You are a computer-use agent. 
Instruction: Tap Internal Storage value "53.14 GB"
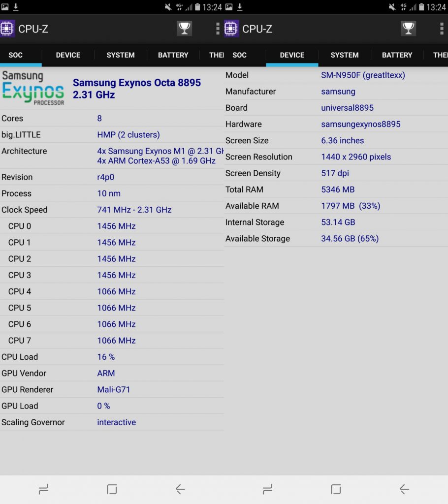point(338,222)
